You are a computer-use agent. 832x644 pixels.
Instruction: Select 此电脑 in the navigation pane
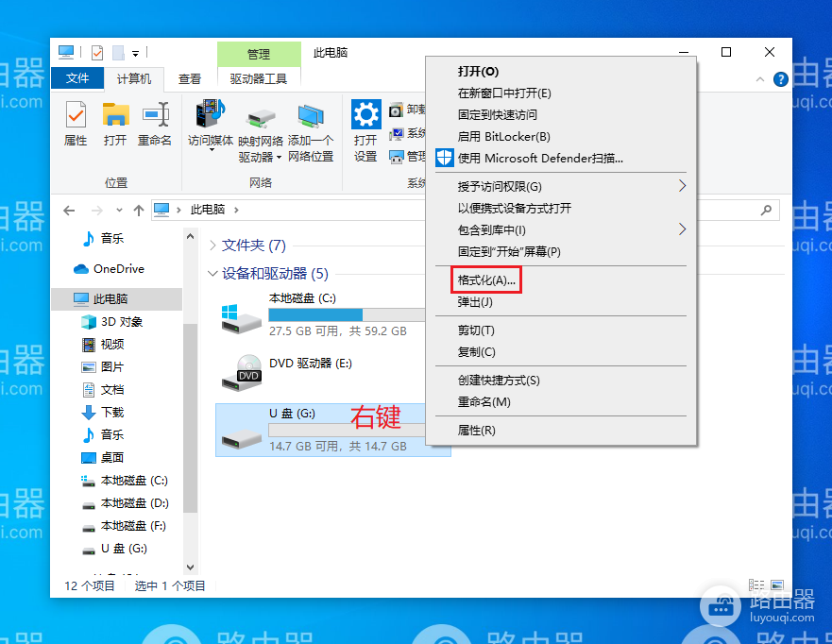pos(117,299)
